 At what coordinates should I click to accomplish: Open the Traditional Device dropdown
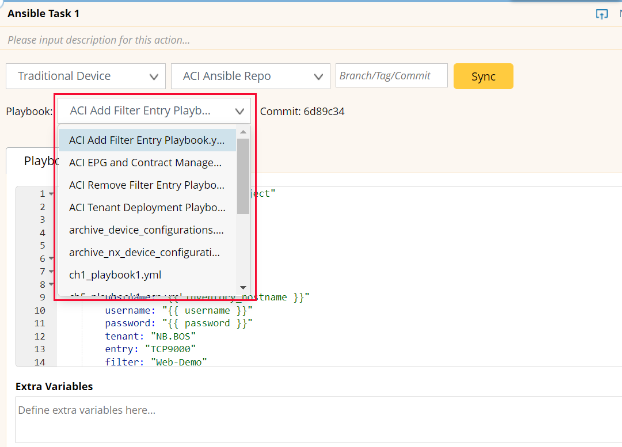tap(86, 76)
